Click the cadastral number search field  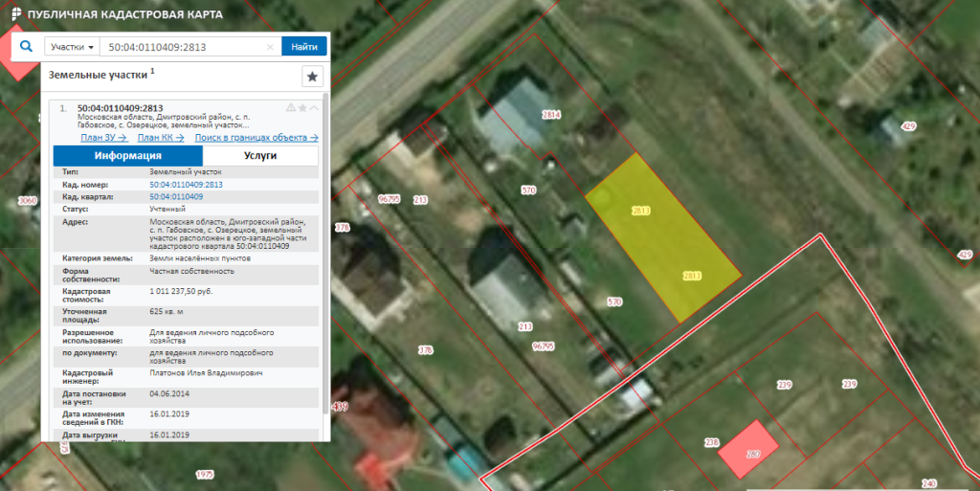point(182,47)
